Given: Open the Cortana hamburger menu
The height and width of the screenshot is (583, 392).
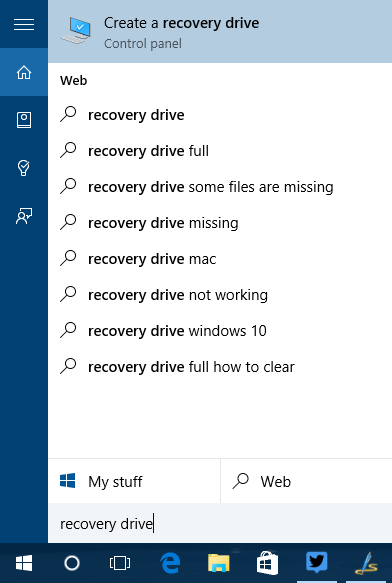Looking at the screenshot, I should pos(24,24).
